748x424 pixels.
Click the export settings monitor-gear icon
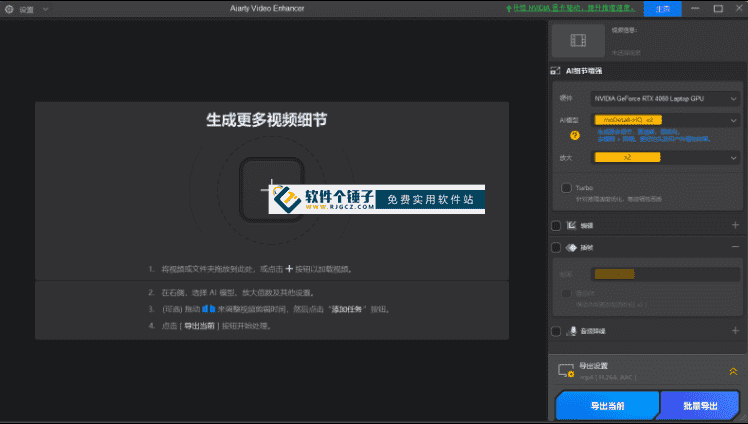coord(566,371)
